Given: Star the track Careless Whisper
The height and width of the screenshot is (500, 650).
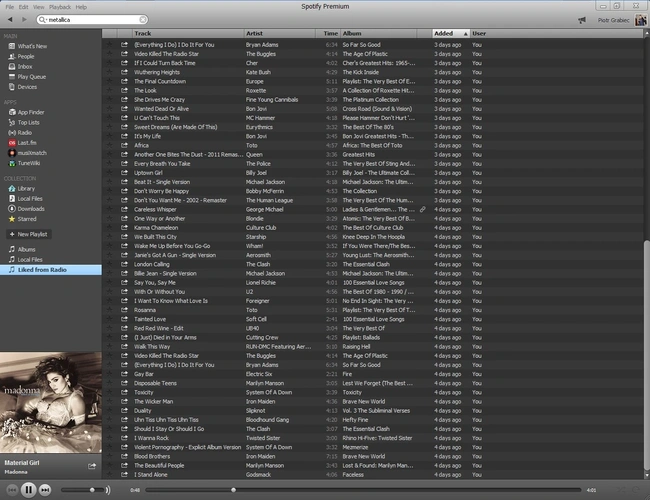Looking at the screenshot, I should pos(109,209).
